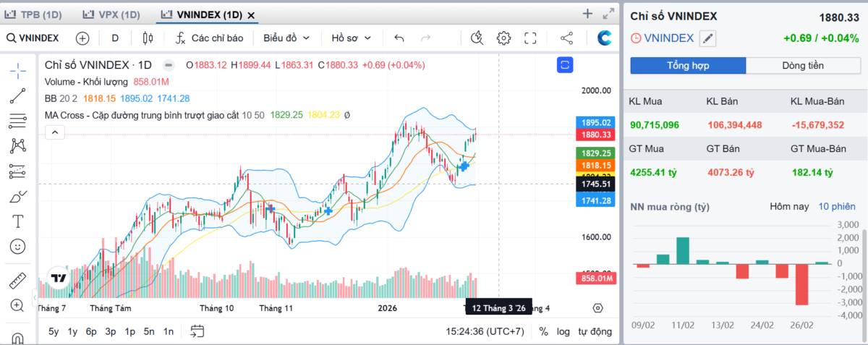
Task: Select the trend line drawing tool
Action: (x=18, y=95)
